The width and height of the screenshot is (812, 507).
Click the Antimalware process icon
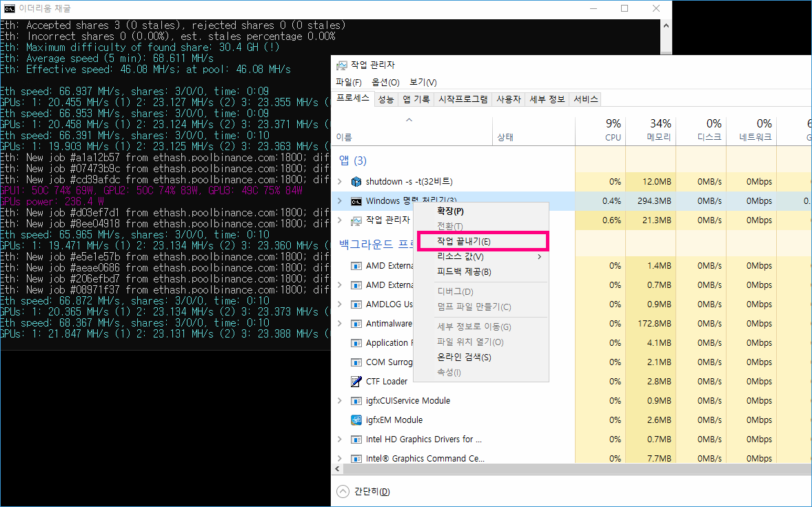coord(356,324)
